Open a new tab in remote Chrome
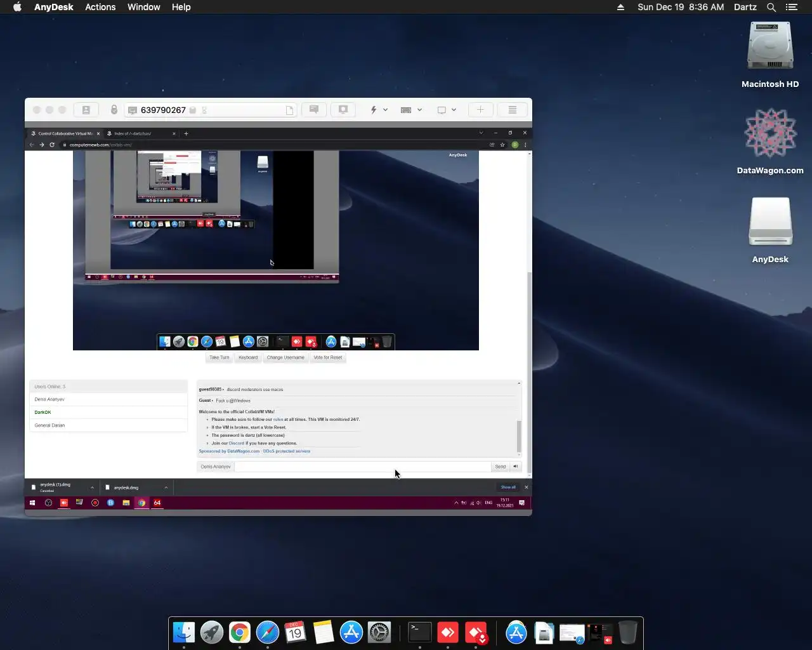Image resolution: width=812 pixels, height=650 pixels. point(186,133)
